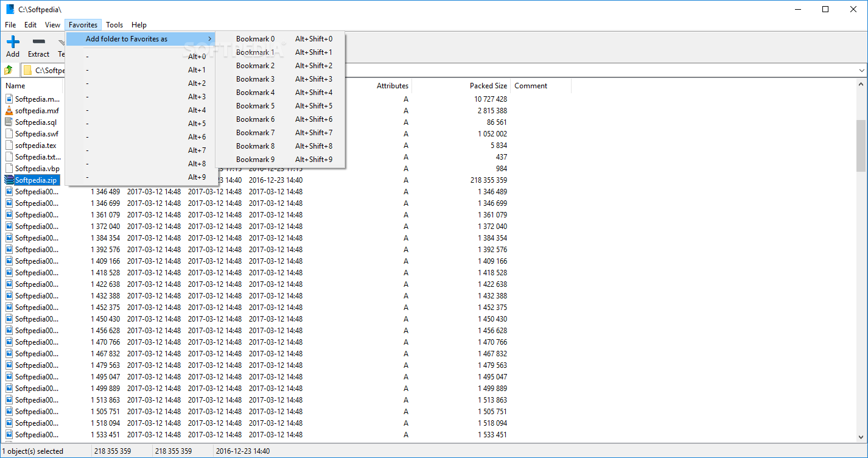Click the icon of Softpedia.sql
Viewport: 868px width, 458px height.
tap(9, 122)
